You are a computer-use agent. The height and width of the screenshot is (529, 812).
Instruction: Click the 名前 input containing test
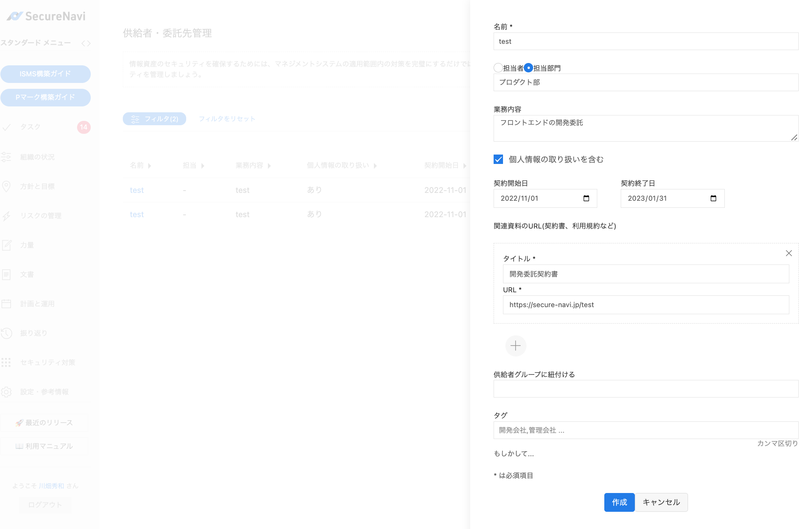tap(646, 41)
